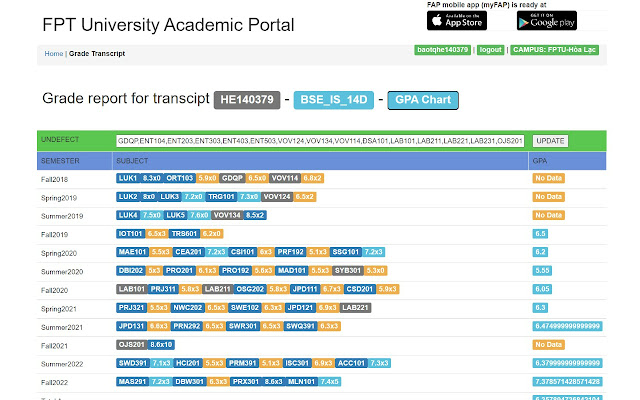Click the SWD391 subject tag in Summer2022
The height and width of the screenshot is (400, 640).
tap(133, 363)
